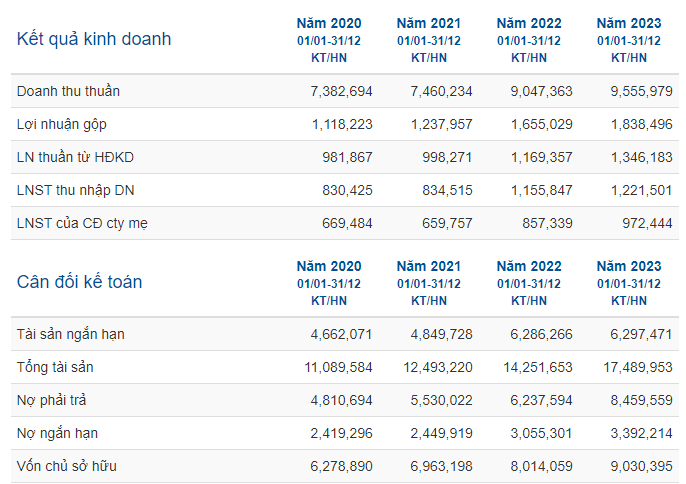Click the value 5,530,022
This screenshot has height=484, width=686.
pos(441,400)
